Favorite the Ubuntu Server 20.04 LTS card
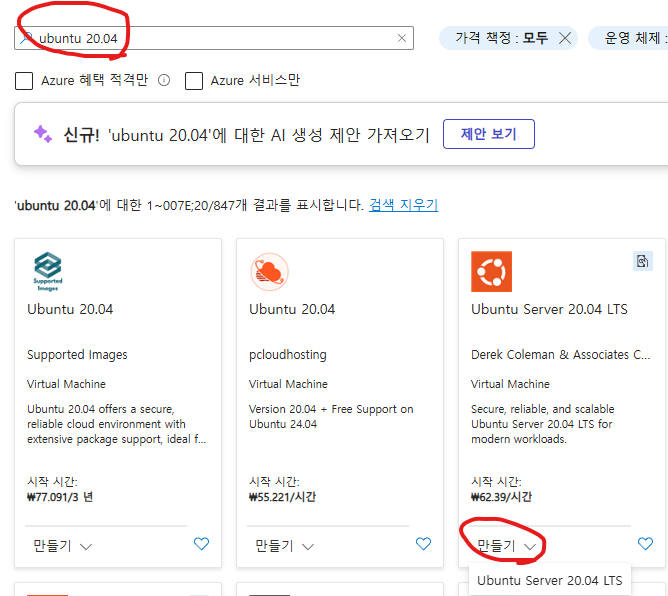The image size is (668, 596). point(645,544)
